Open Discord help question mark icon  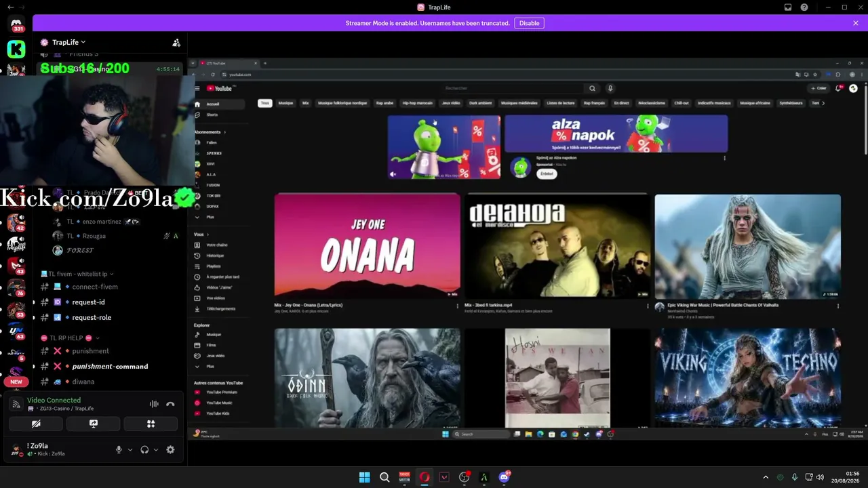804,7
